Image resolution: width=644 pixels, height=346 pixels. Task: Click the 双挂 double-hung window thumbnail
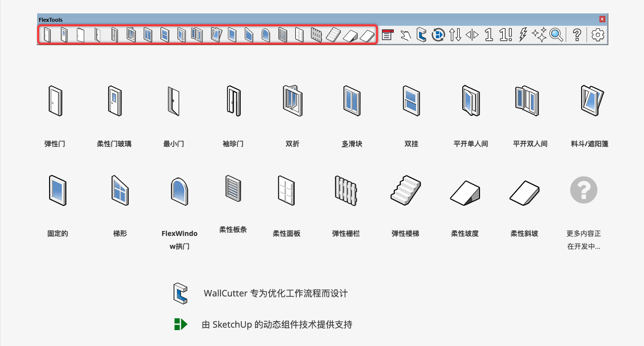click(x=411, y=101)
